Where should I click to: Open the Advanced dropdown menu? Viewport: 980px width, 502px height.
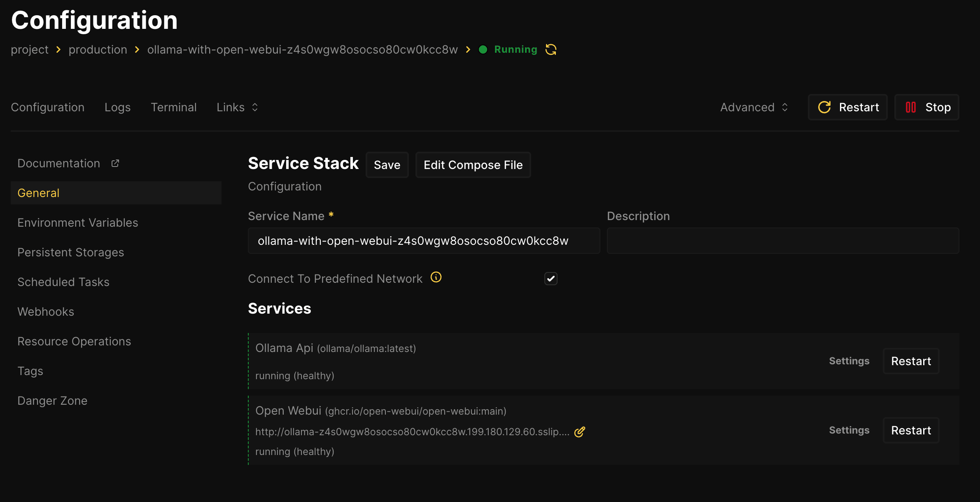(x=754, y=107)
